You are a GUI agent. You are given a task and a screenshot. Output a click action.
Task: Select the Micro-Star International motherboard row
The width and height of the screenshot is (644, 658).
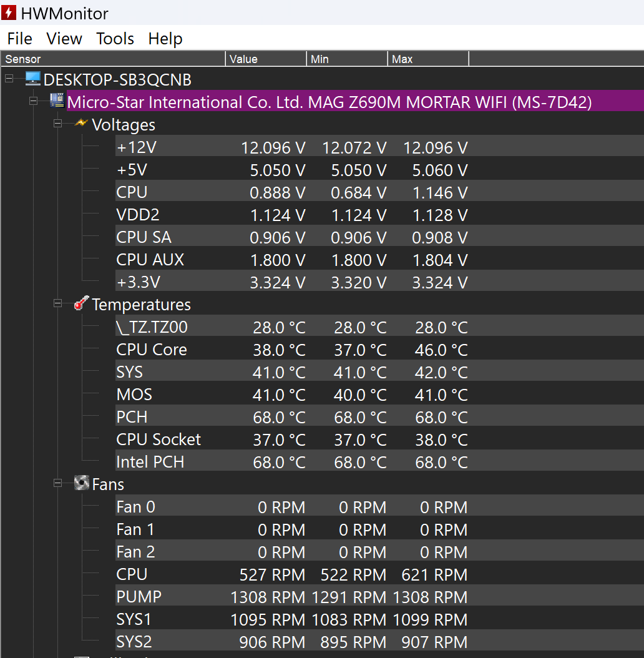(x=355, y=101)
